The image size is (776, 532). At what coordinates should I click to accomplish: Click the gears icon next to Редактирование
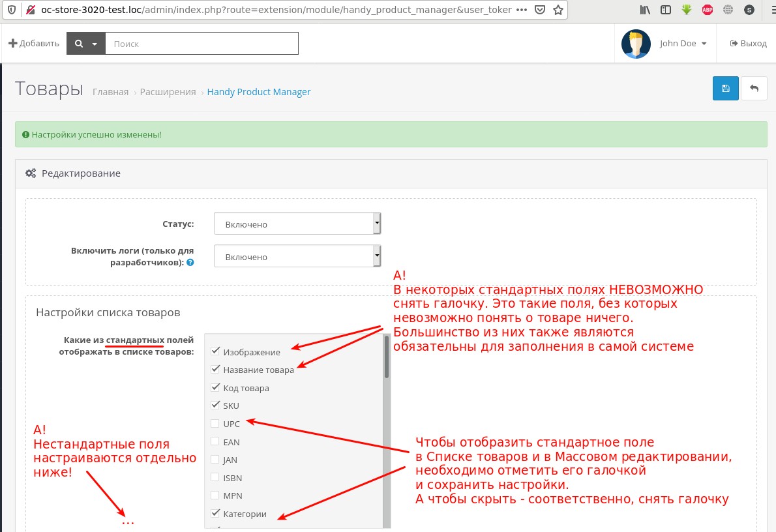pyautogui.click(x=30, y=173)
